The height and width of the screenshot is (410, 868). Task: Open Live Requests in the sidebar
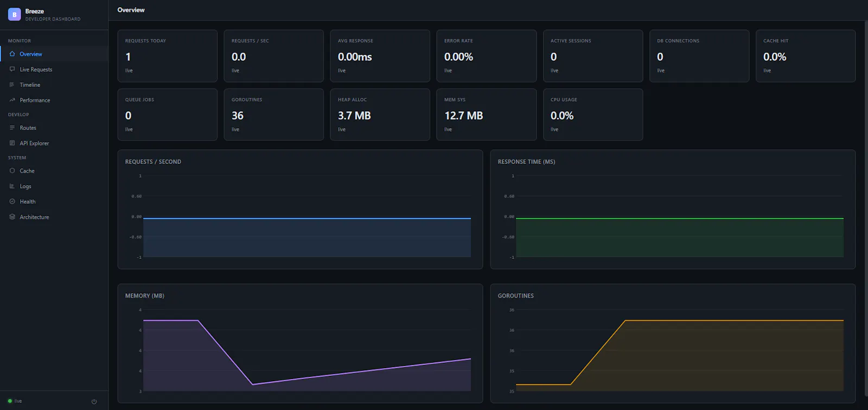[54, 70]
